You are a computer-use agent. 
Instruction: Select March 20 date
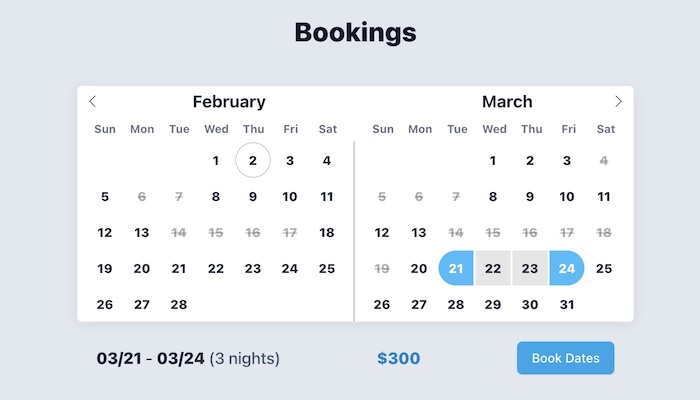[419, 268]
